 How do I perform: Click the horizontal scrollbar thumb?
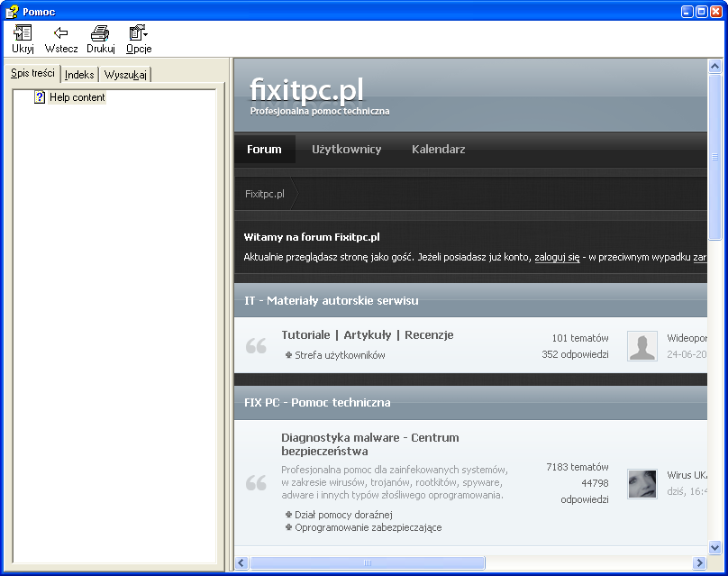[368, 563]
